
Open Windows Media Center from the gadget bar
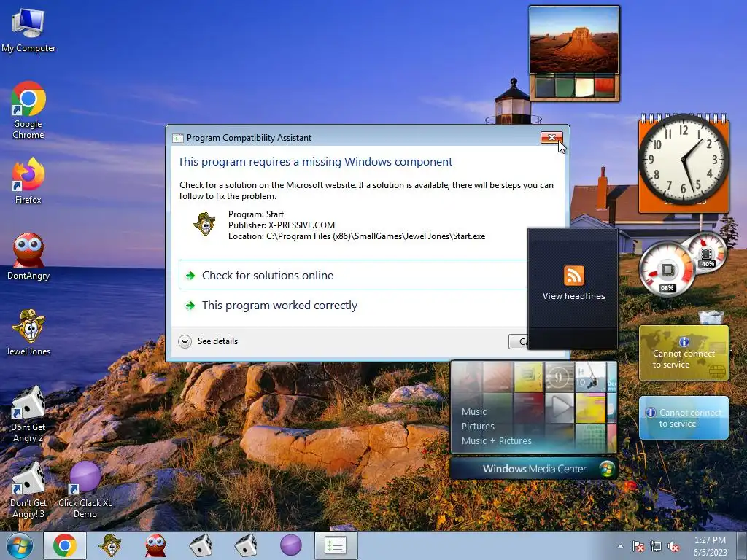(x=533, y=469)
